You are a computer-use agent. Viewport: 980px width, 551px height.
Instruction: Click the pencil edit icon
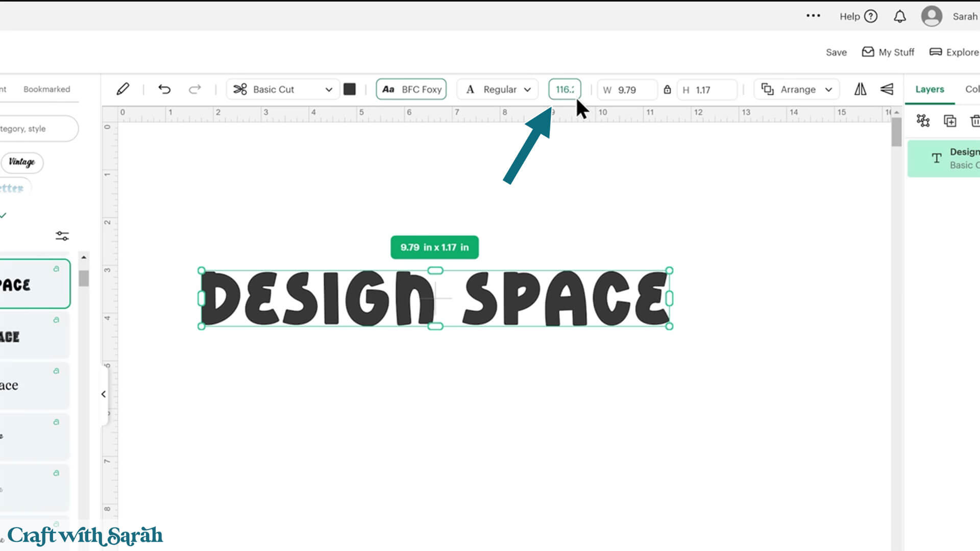[x=122, y=89]
